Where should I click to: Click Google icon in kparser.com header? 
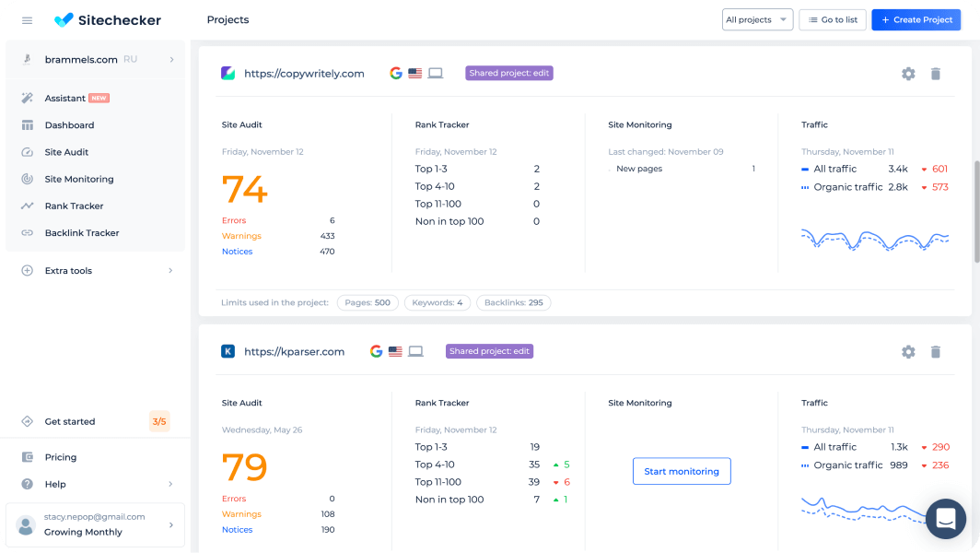pyautogui.click(x=376, y=351)
